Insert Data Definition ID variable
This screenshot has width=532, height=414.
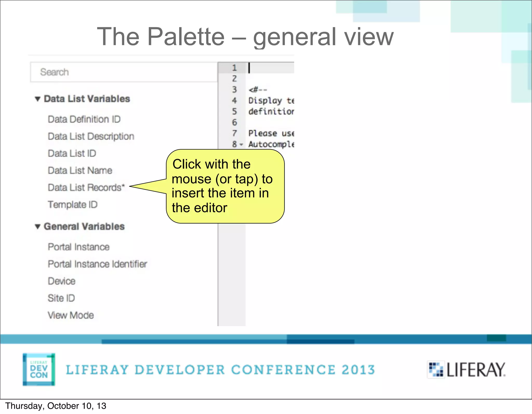84,119
